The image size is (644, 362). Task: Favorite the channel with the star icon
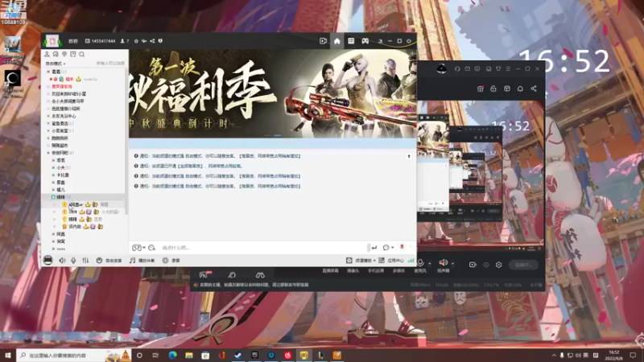pyautogui.click(x=136, y=41)
